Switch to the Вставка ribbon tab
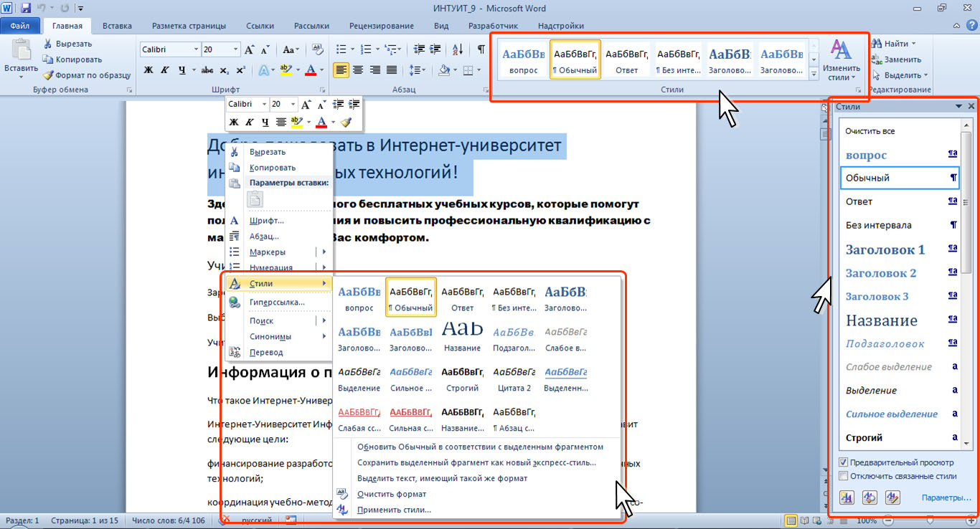The height and width of the screenshot is (529, 980). point(117,26)
